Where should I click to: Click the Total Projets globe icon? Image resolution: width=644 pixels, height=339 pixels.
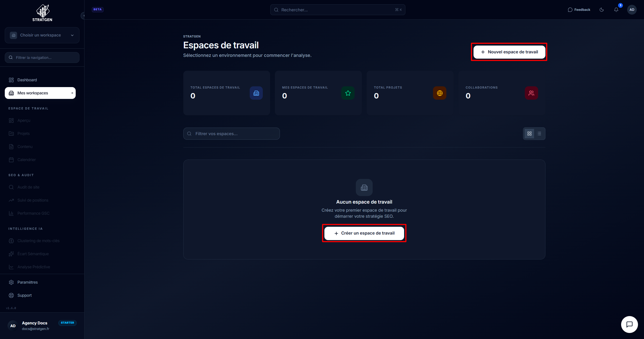440,93
